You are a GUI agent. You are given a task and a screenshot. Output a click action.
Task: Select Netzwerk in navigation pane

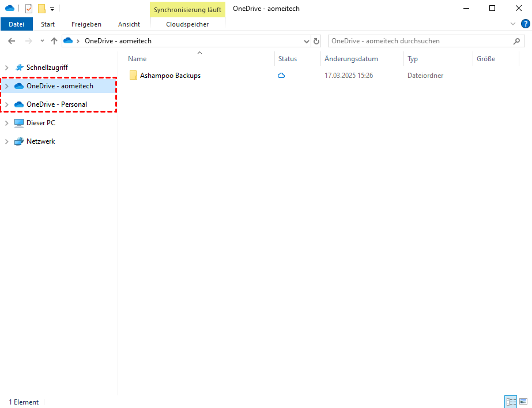pyautogui.click(x=41, y=141)
